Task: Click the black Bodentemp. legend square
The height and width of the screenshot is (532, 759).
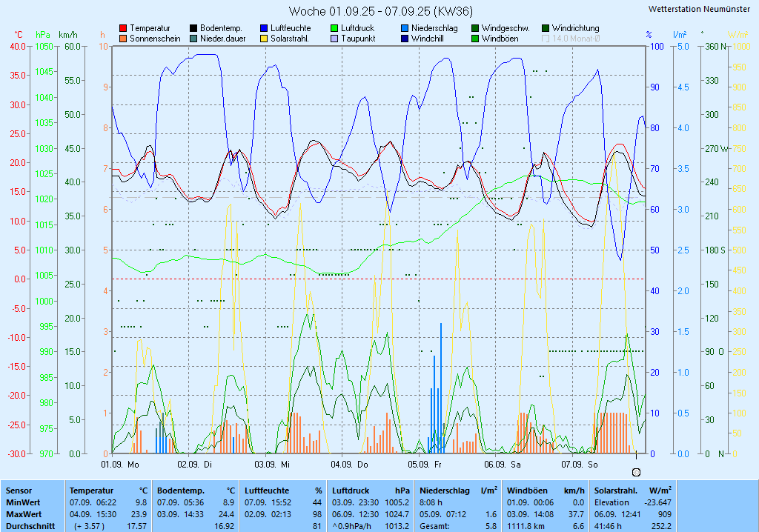Action: coord(193,28)
